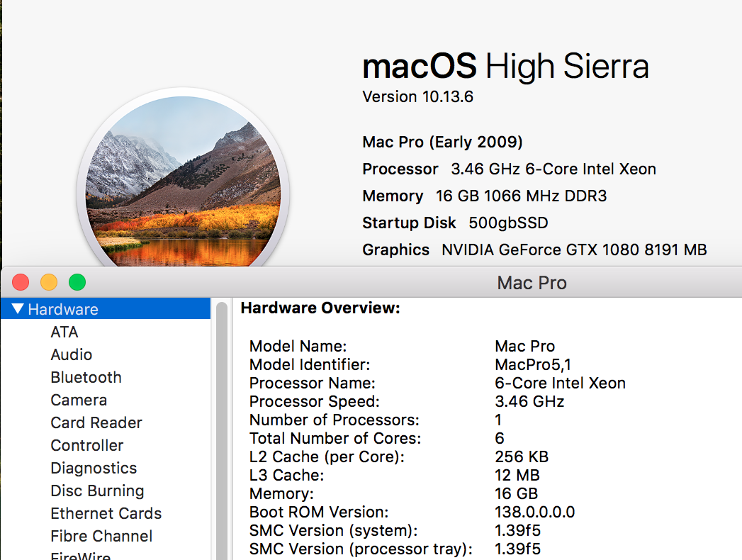Select Bluetooth in the hardware list

[86, 377]
